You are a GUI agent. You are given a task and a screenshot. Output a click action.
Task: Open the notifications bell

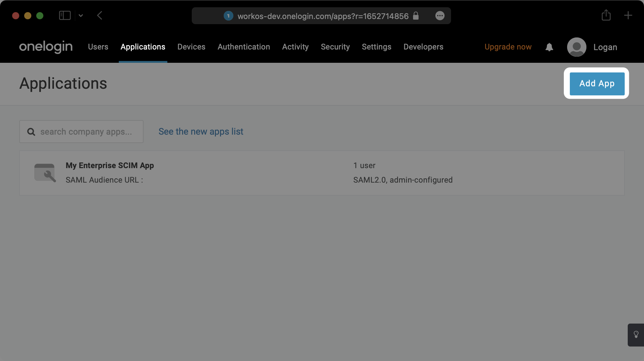click(x=549, y=47)
